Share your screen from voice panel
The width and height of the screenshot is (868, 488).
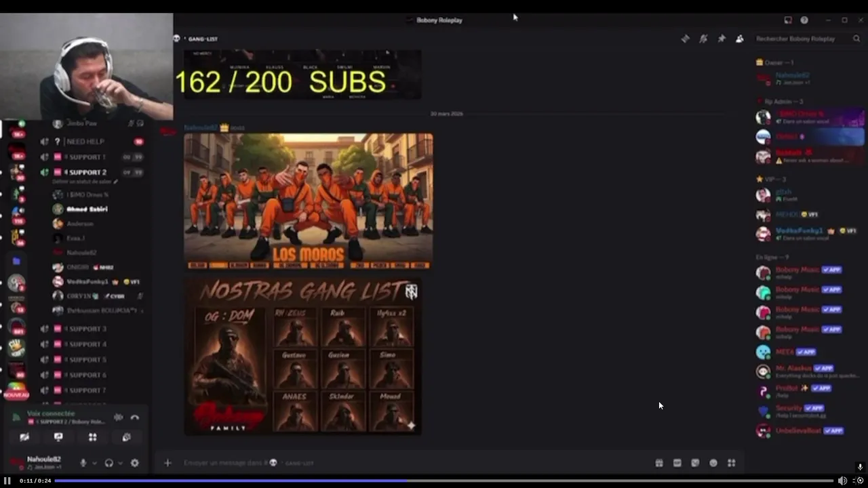pyautogui.click(x=58, y=437)
